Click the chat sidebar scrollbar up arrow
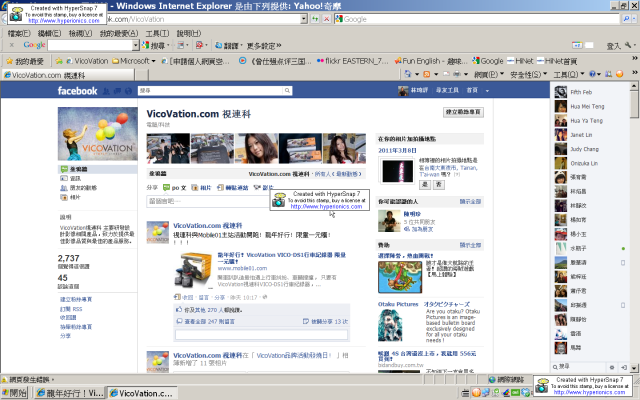Image resolution: width=640 pixels, height=400 pixels. pos(634,86)
